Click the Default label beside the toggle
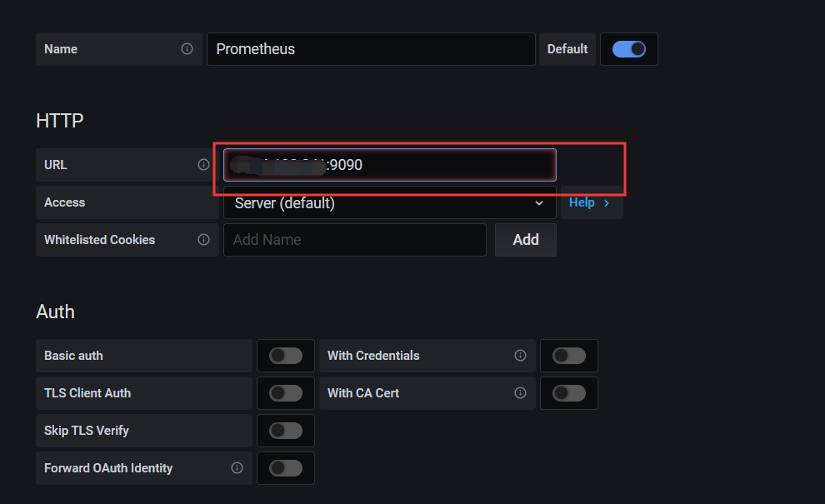Viewport: 825px width, 504px height. (567, 49)
